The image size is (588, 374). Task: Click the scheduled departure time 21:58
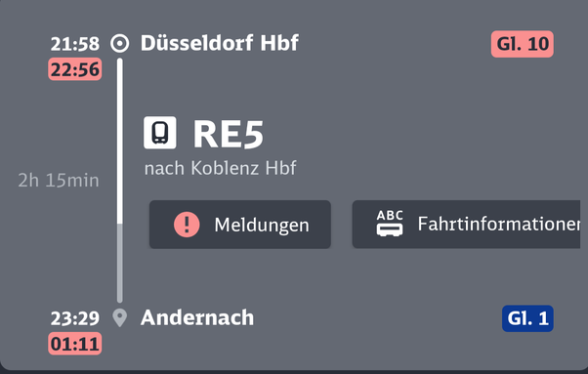75,44
